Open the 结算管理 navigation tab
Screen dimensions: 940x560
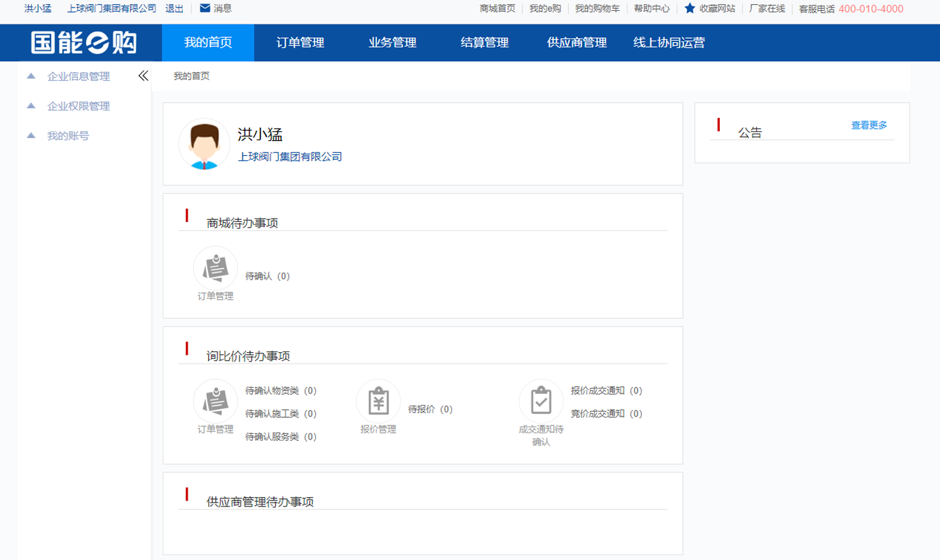485,43
